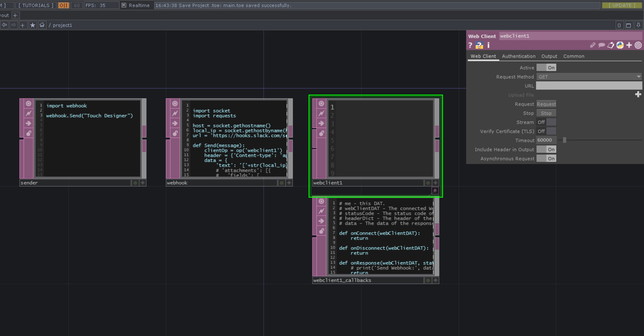Click the info icon in the Web Client header
Screen dimensions: 644x336
(x=488, y=45)
